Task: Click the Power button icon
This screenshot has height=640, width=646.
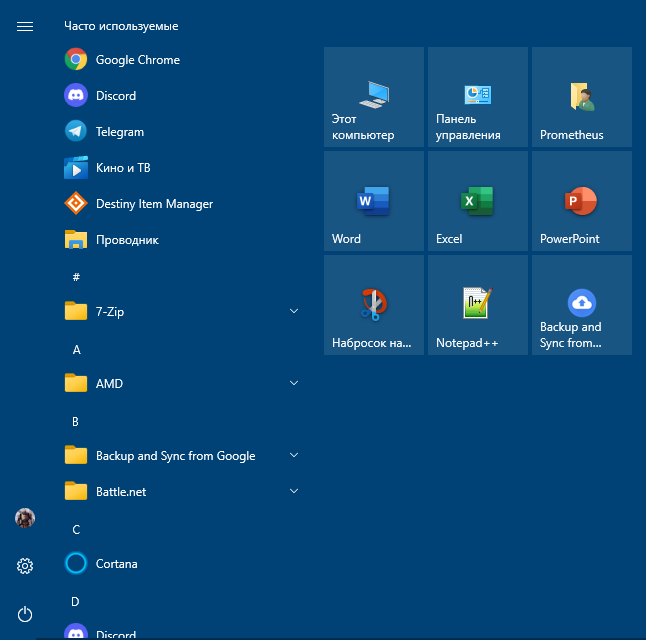Action: click(x=25, y=614)
